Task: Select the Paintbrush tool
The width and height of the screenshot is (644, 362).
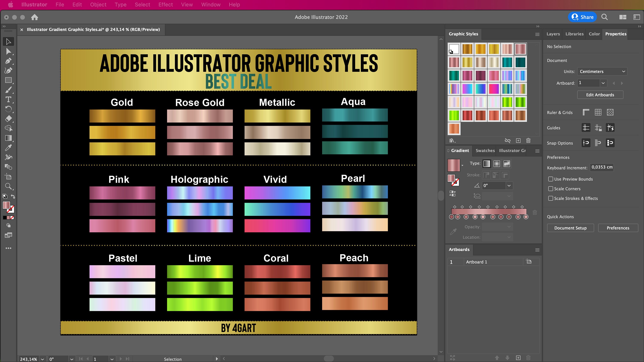Action: 9,90
